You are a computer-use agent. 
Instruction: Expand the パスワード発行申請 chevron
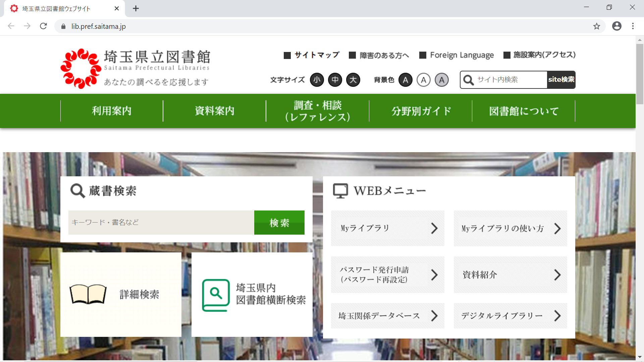tap(434, 275)
